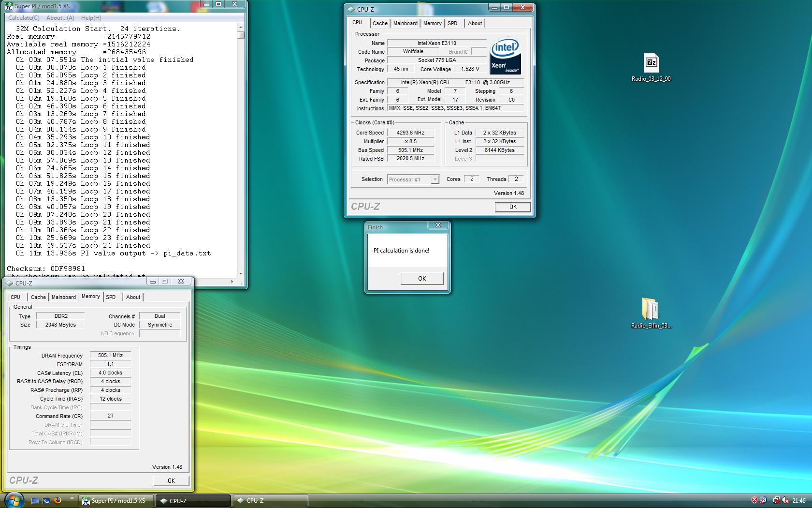Screen dimensions: 812x508
Task: Click the CPU-Z CPU window title icon
Action: tap(351, 9)
